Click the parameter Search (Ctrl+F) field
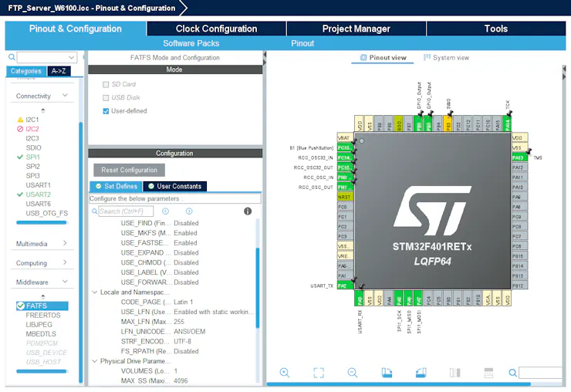The width and height of the screenshot is (571, 392). (126, 211)
